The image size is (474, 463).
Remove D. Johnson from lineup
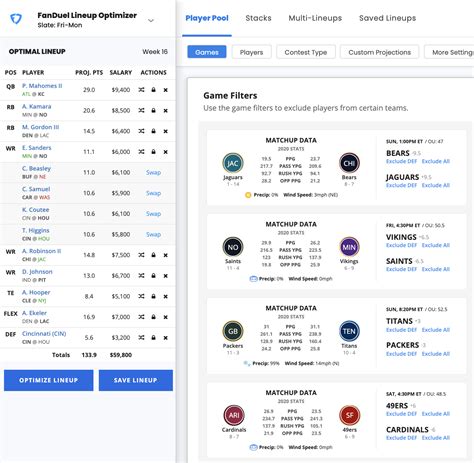coord(165,276)
